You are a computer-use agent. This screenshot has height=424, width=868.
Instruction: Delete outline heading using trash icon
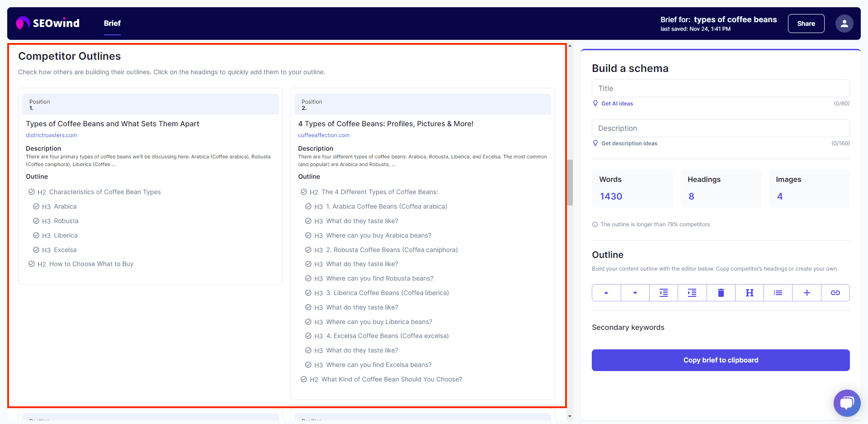click(x=721, y=293)
